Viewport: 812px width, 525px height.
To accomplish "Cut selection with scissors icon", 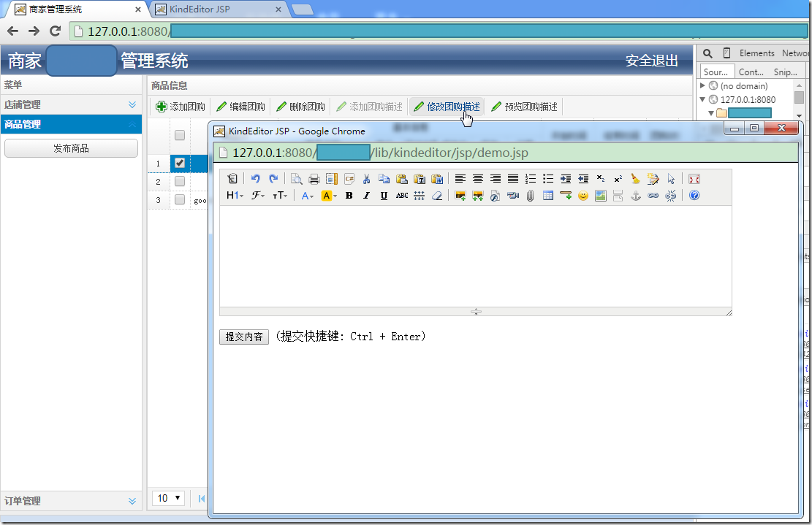I will point(367,179).
